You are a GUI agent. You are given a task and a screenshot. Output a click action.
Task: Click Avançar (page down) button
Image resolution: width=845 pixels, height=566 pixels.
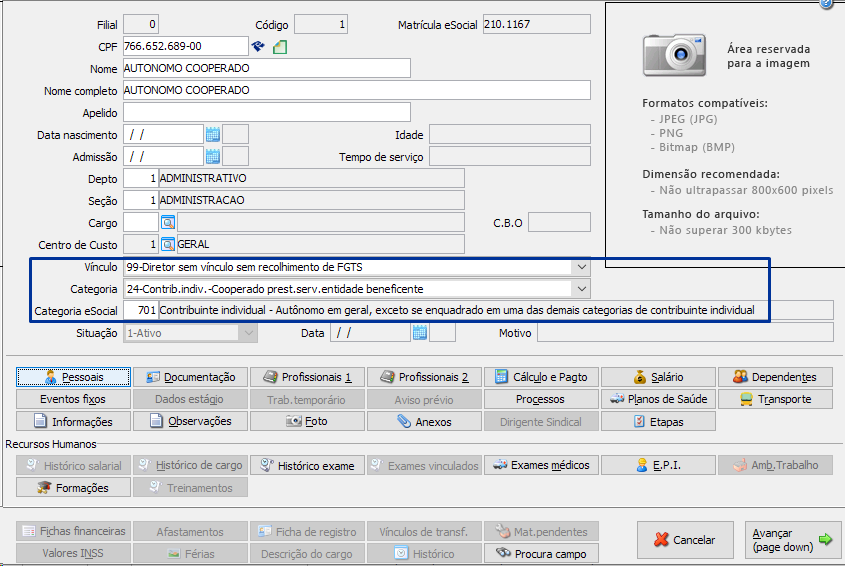[793, 540]
